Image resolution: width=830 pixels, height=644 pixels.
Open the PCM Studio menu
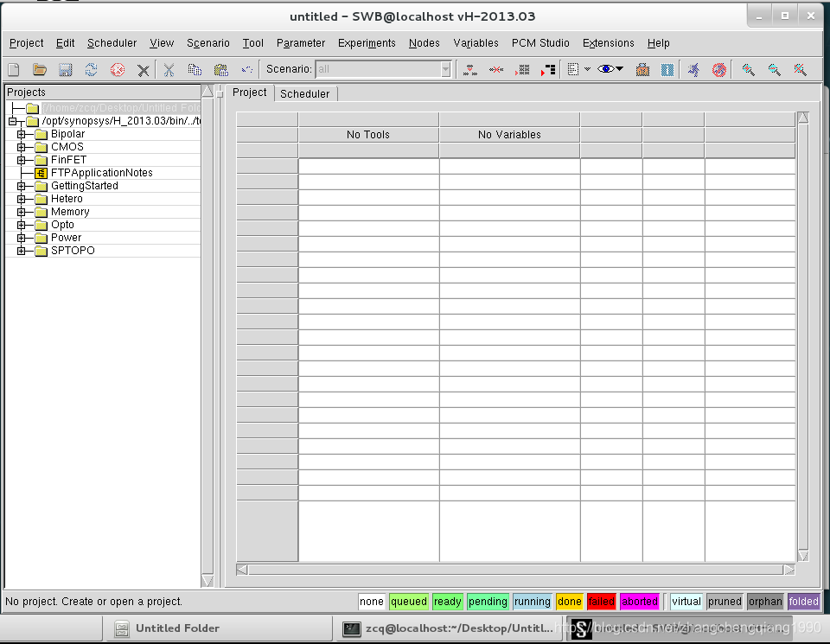coord(539,43)
